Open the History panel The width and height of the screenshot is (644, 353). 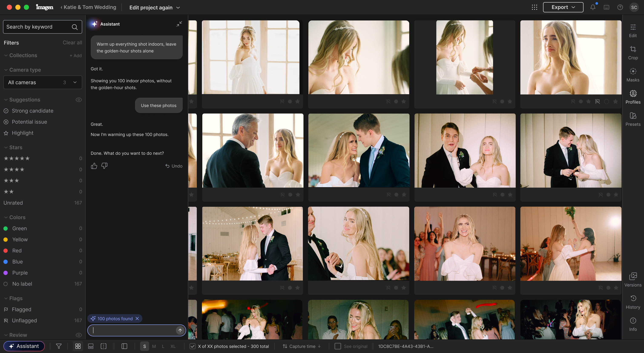click(x=633, y=302)
